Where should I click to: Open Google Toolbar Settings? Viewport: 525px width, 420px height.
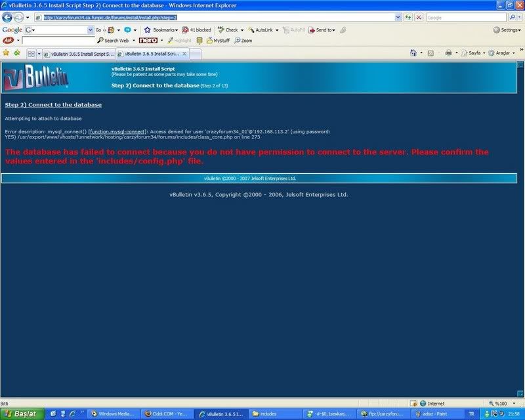point(507,30)
